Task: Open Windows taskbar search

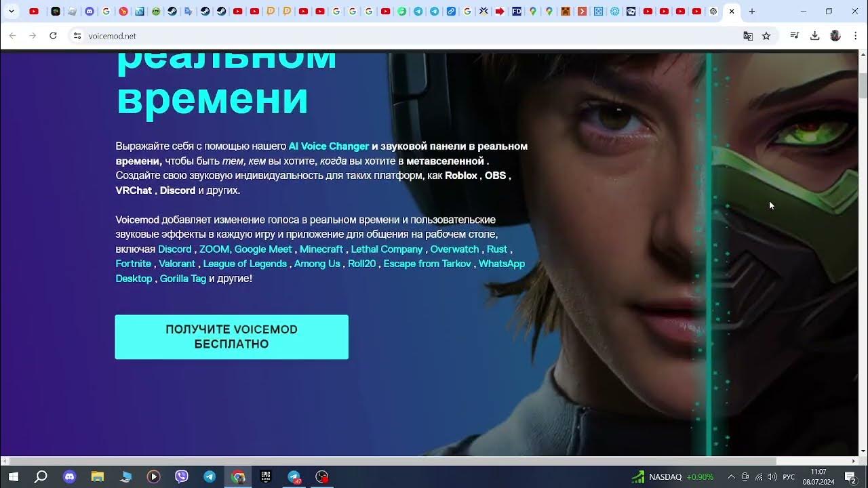Action: click(x=41, y=476)
